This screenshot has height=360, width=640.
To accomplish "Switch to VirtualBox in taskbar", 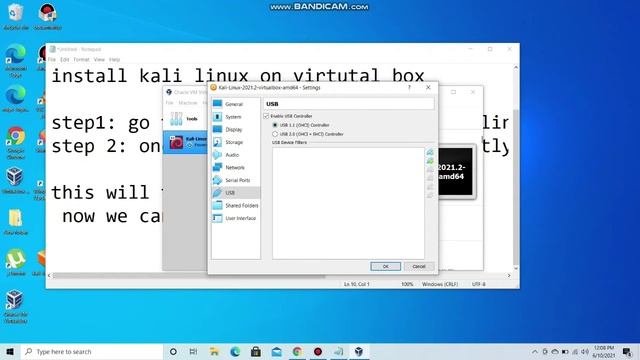I will pos(359,351).
